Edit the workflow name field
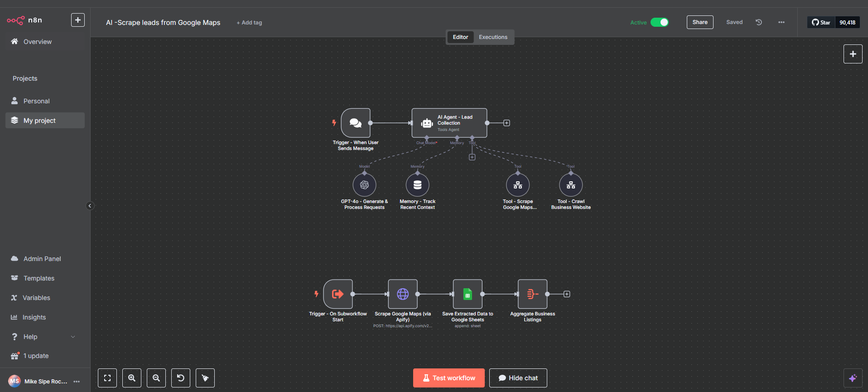Viewport: 868px width, 392px height. pos(163,23)
